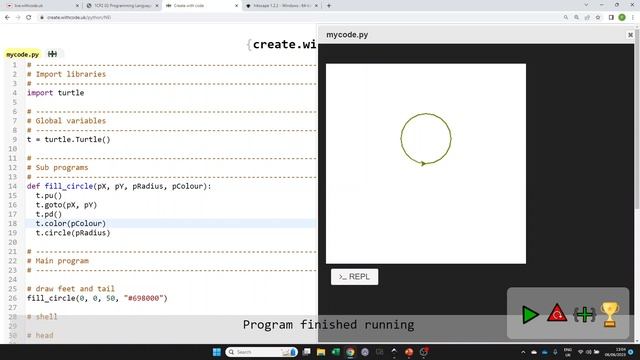The image size is (640, 360).
Task: Open a new browser tab
Action: tap(329, 6)
